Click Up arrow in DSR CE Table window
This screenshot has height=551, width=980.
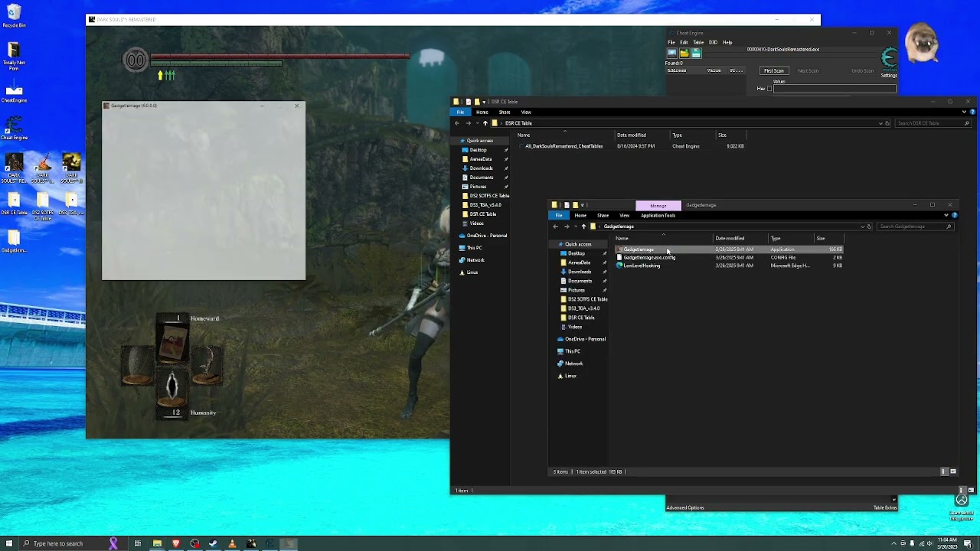pos(485,123)
